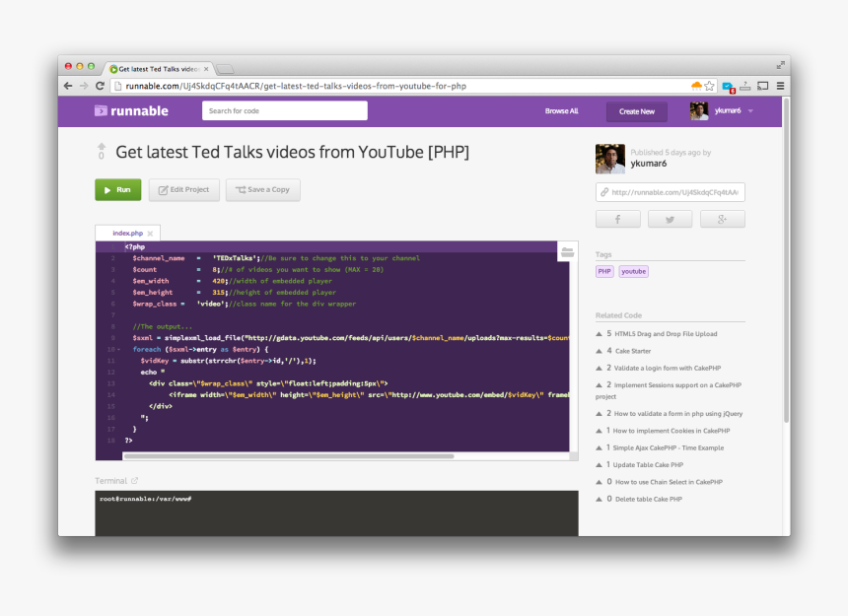848x616 pixels.
Task: Open the Chrome hamburger menu
Action: [780, 86]
